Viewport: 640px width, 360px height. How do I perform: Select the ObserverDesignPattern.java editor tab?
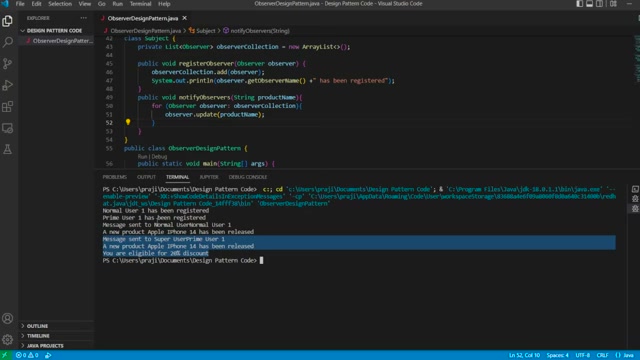tap(142, 18)
